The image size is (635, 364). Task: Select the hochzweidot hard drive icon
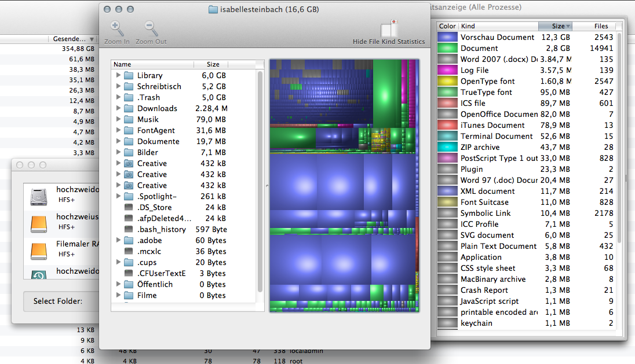click(x=38, y=196)
